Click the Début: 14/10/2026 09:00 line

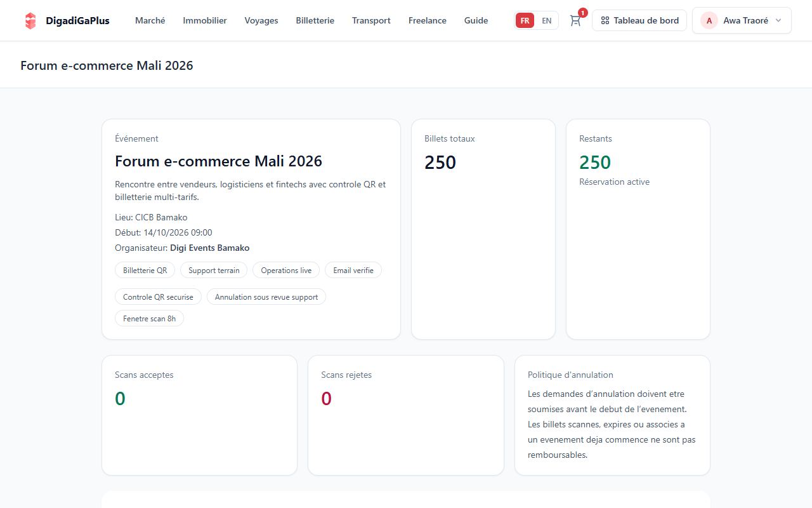(x=164, y=232)
